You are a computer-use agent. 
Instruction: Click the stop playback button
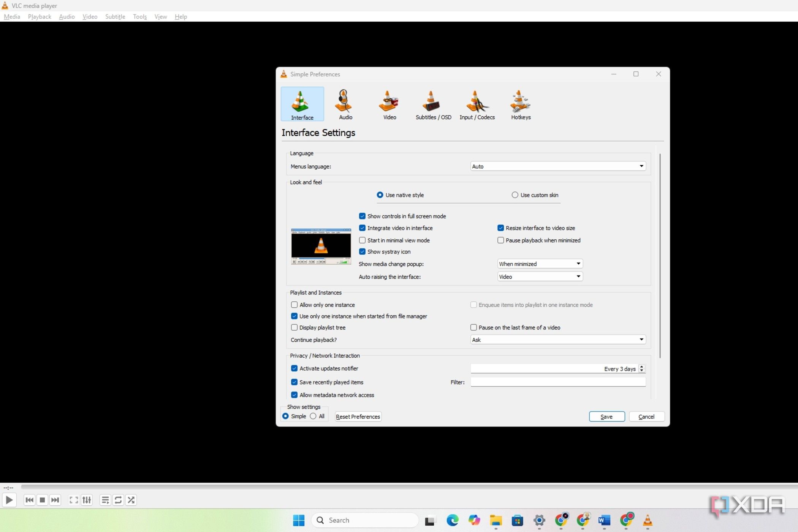[x=43, y=500]
